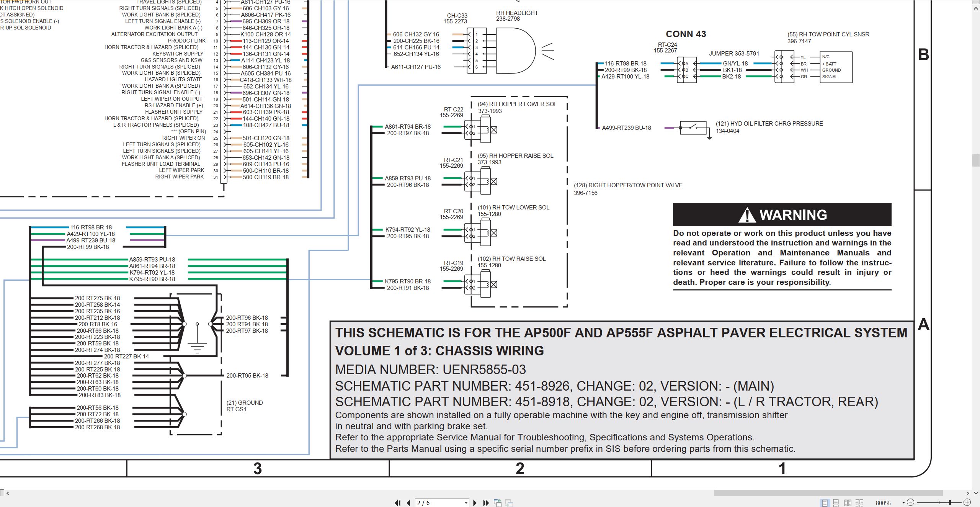The height and width of the screenshot is (507, 980).
Task: Click the (21) GROUND RT GS1 label
Action: pyautogui.click(x=245, y=406)
